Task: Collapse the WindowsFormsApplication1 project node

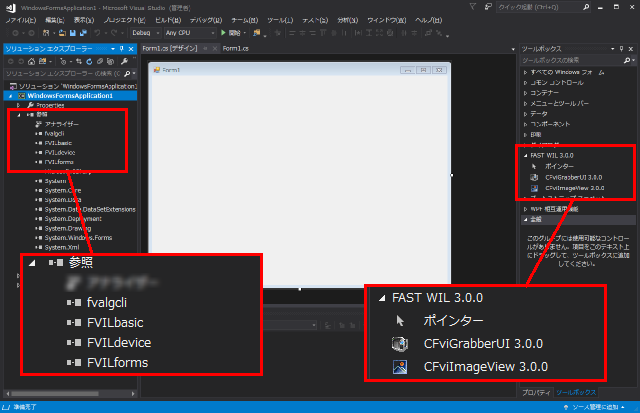Action: coord(11,96)
